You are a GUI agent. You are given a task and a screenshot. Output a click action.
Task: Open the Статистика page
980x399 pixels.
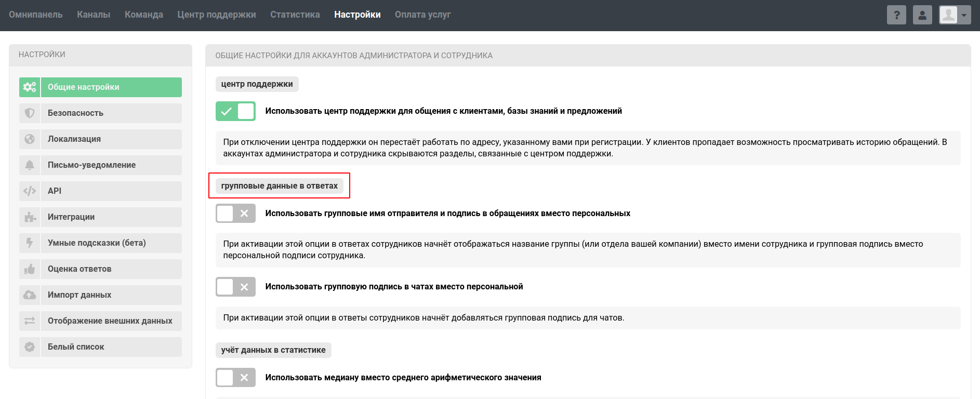click(x=295, y=15)
